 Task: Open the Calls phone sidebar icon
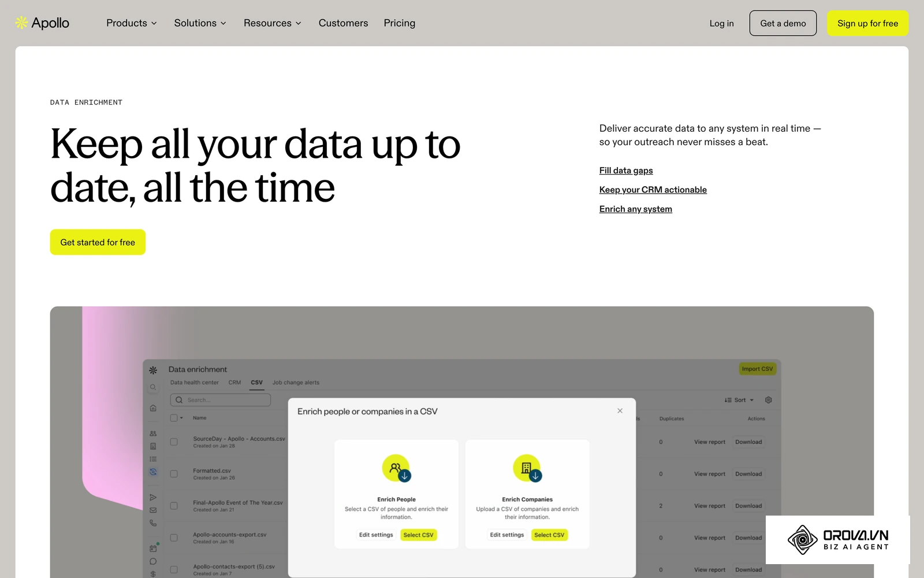[x=153, y=523]
